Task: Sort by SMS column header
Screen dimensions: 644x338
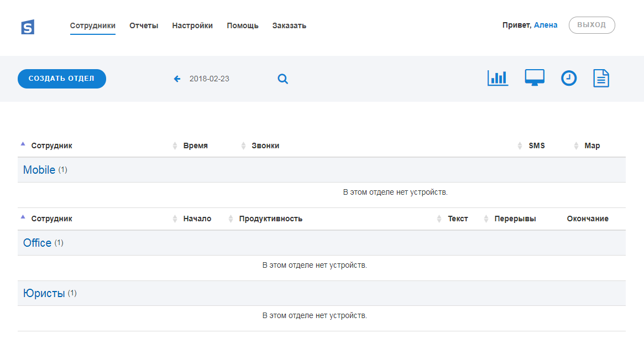Action: [x=536, y=146]
